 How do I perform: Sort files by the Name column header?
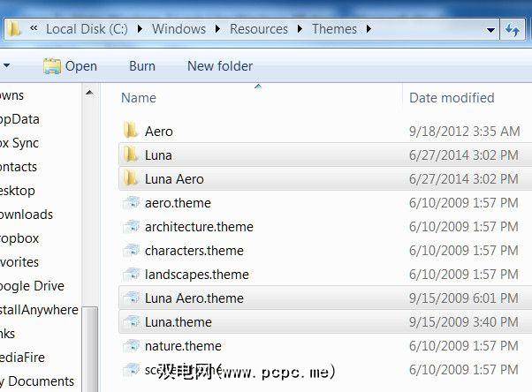(139, 98)
